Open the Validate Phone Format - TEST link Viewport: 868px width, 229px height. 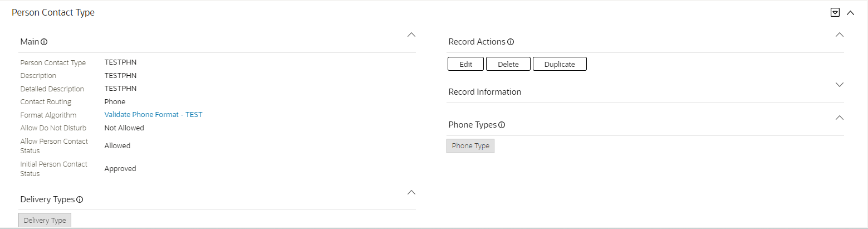coord(153,115)
